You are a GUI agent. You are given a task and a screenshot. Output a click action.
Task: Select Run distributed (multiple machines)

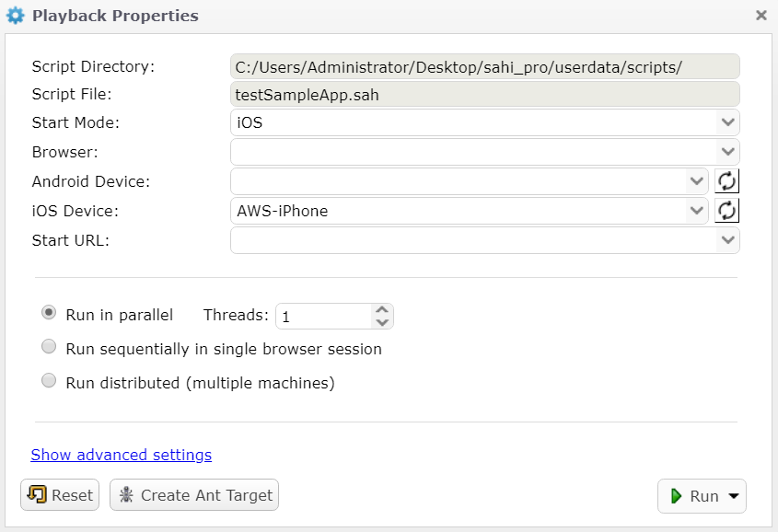(x=49, y=382)
